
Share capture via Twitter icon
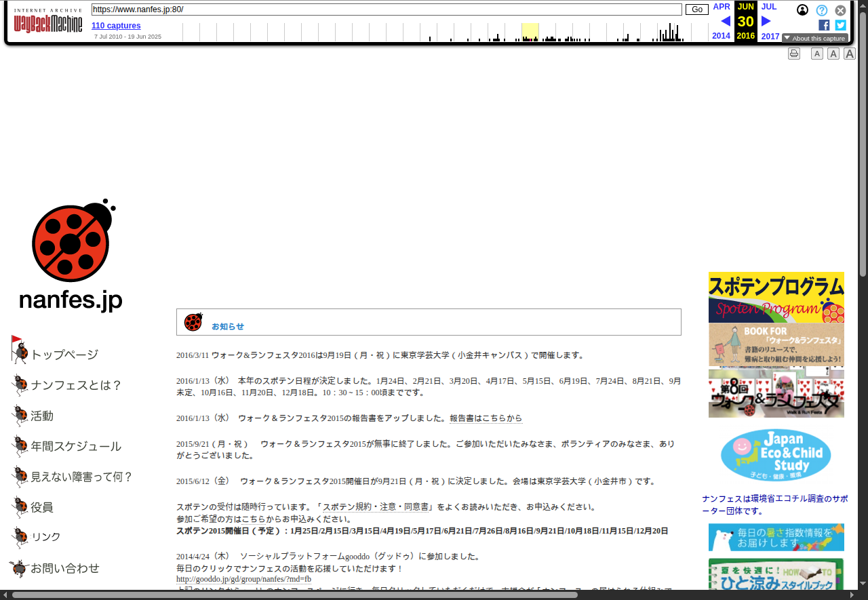coord(840,25)
